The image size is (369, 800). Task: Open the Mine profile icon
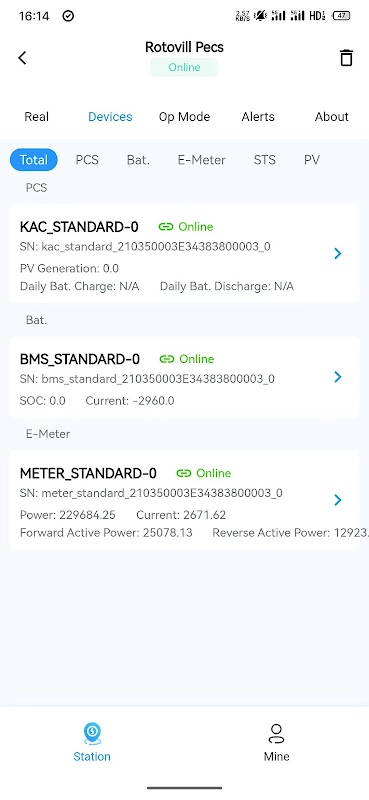pyautogui.click(x=277, y=734)
